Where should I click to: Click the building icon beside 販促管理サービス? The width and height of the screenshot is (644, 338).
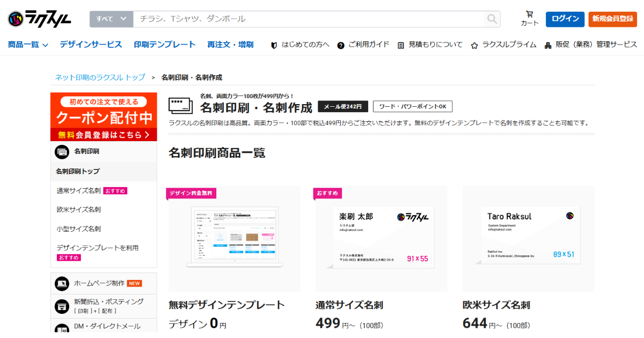coord(548,45)
